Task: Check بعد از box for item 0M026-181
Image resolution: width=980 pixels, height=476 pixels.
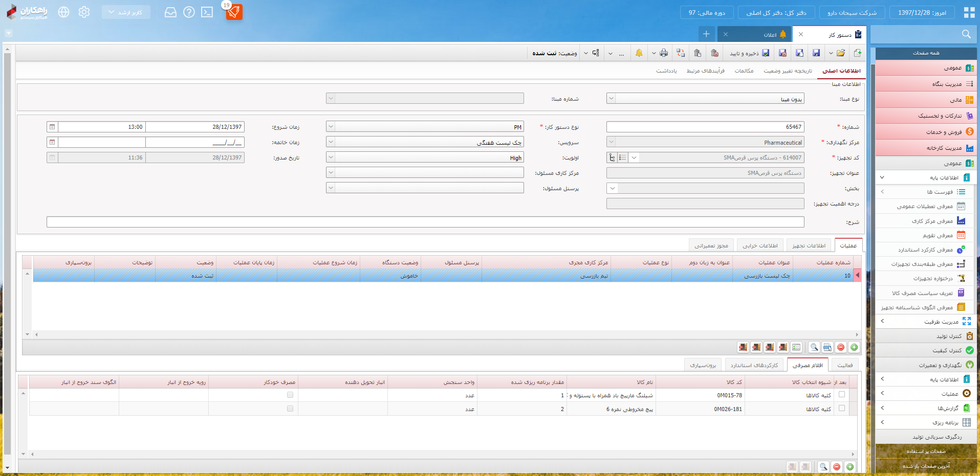Action: (x=842, y=409)
